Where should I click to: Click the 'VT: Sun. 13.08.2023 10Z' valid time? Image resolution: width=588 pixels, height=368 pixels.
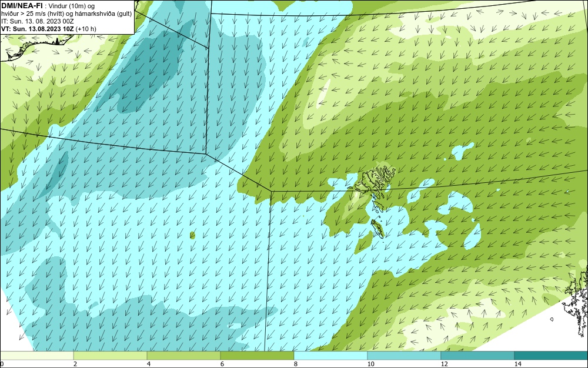(x=38, y=29)
